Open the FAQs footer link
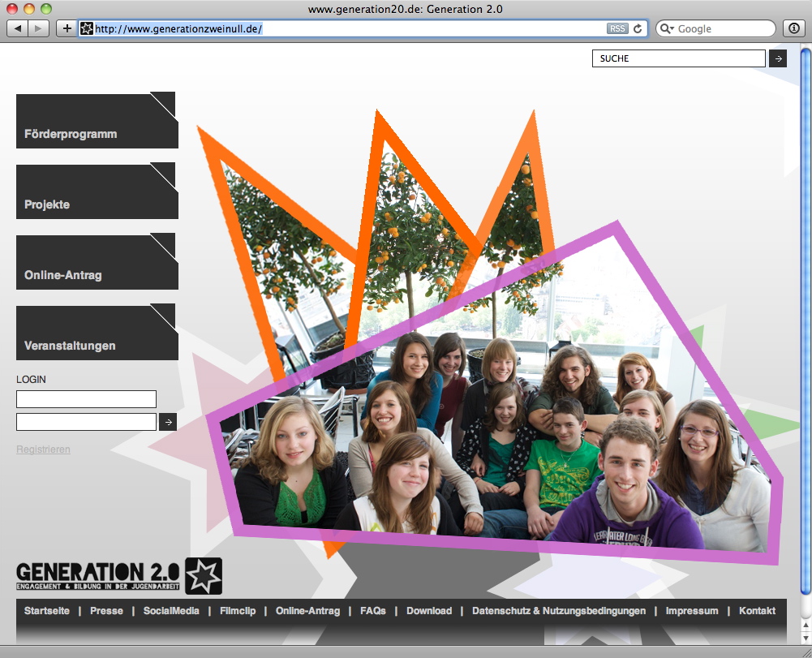This screenshot has width=812, height=658. pos(373,611)
